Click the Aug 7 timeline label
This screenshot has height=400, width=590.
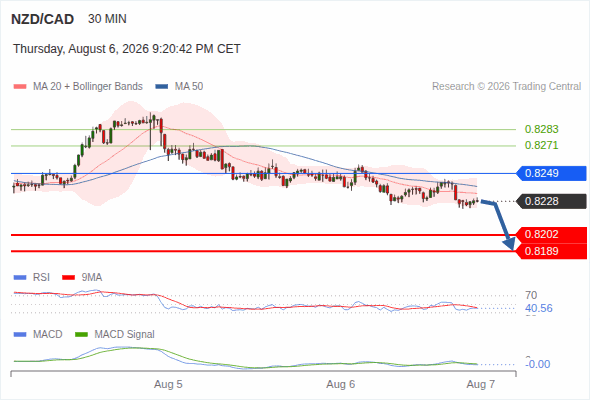point(481,385)
